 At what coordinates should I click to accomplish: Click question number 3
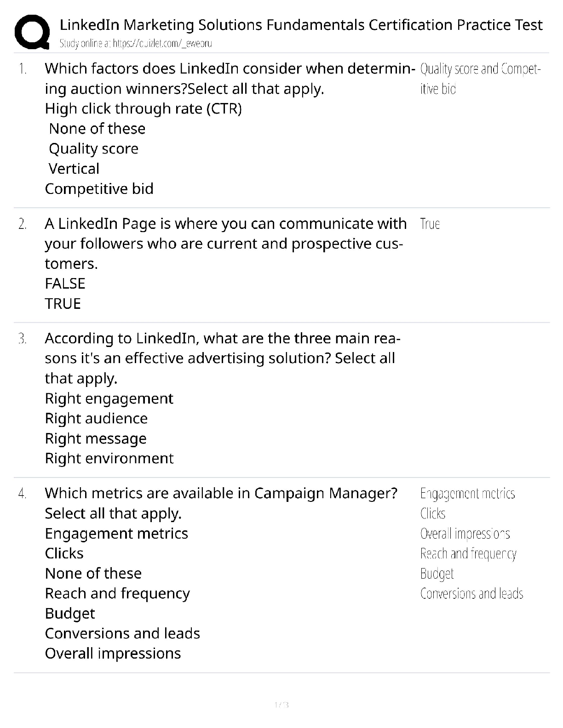(22, 339)
